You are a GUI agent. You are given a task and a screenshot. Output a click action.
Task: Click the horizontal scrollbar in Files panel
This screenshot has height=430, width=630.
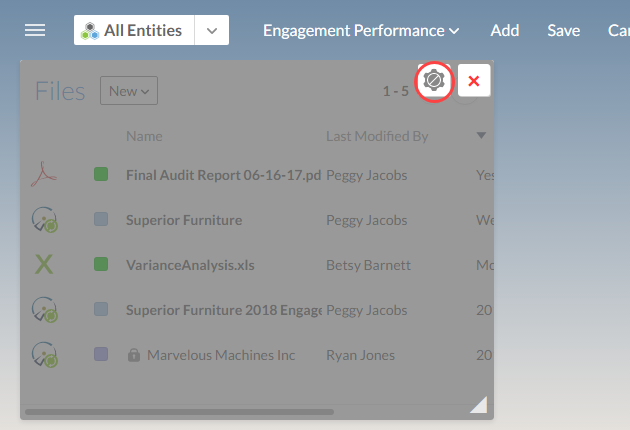click(180, 411)
